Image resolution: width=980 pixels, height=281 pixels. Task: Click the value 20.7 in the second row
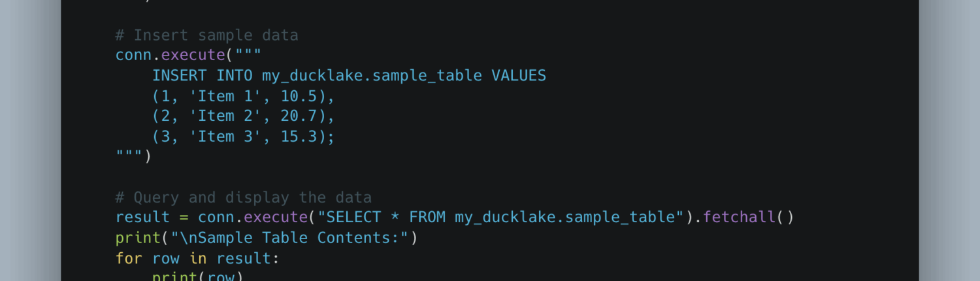pyautogui.click(x=299, y=116)
